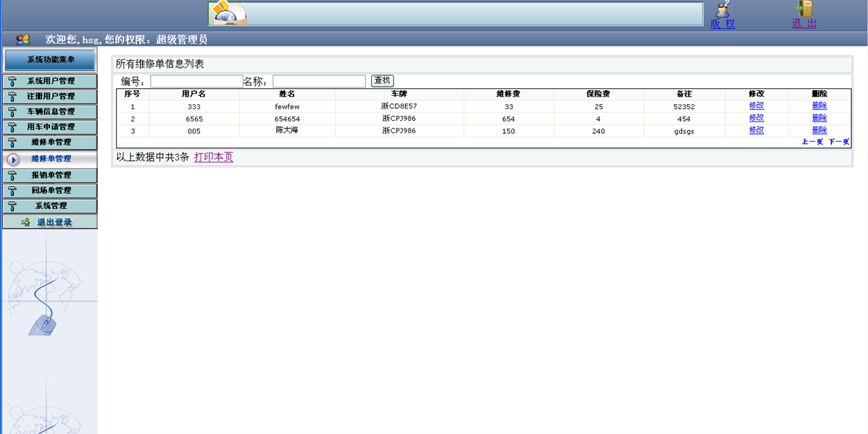Click the 查找 search button
The image size is (868, 434).
pyautogui.click(x=382, y=81)
